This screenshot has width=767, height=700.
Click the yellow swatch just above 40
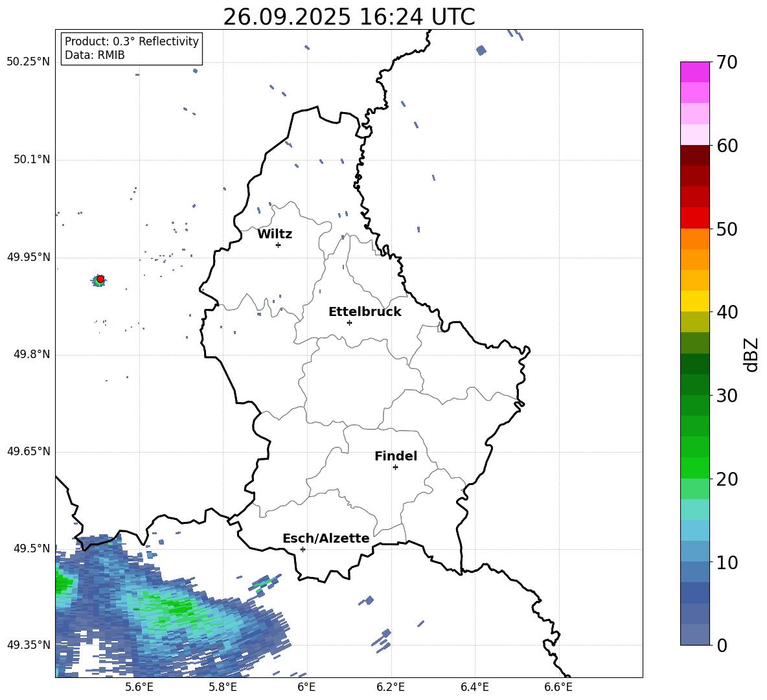pos(694,301)
